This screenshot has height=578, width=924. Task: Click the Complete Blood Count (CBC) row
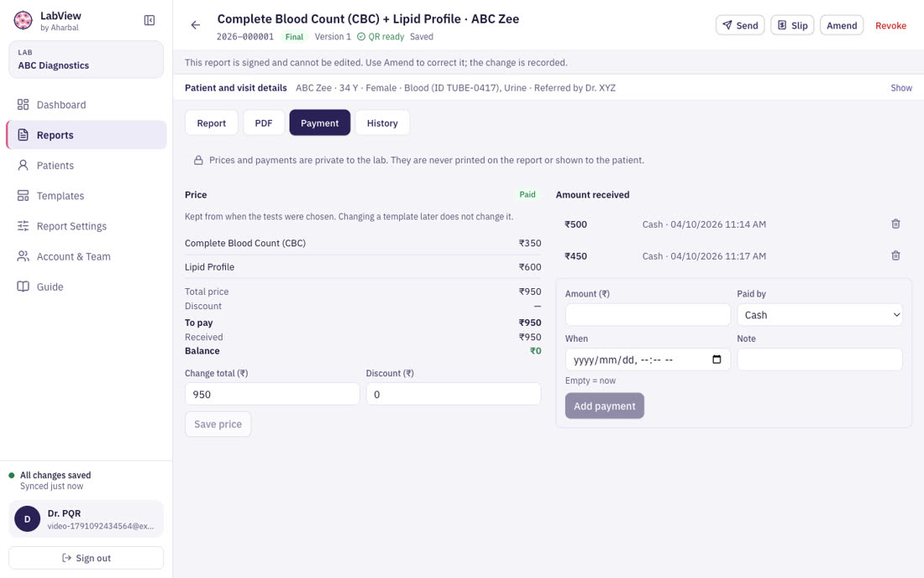(363, 243)
